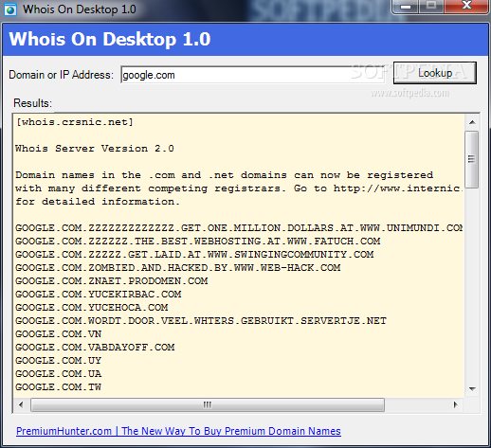This screenshot has height=448, width=491.
Task: Click the GET.ONE.MILLION.DOLLARS result row
Action: tap(239, 228)
